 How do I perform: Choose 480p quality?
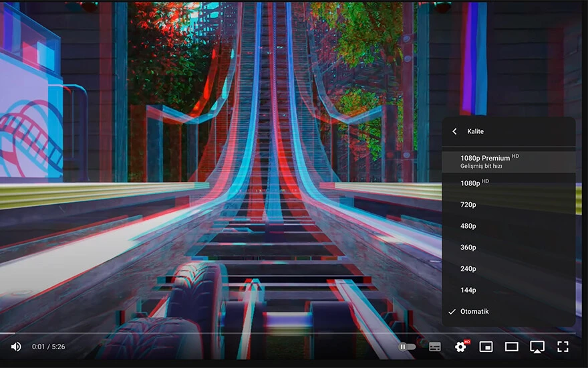508,226
